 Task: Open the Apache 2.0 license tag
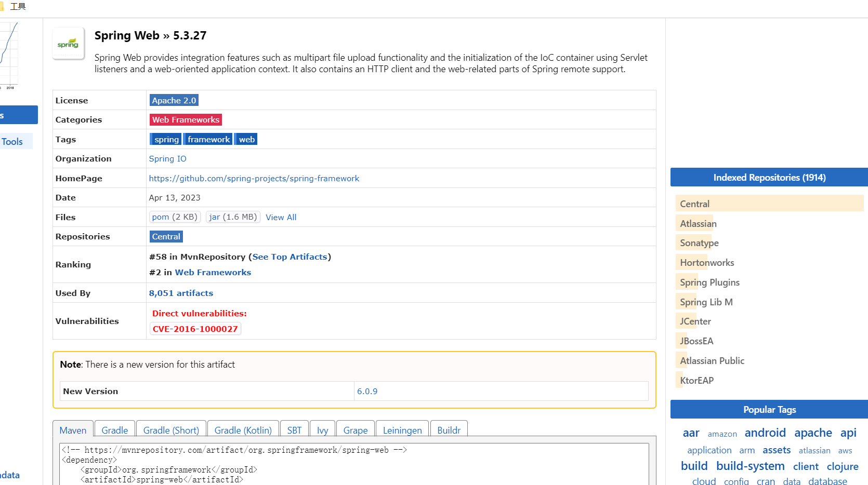[174, 100]
